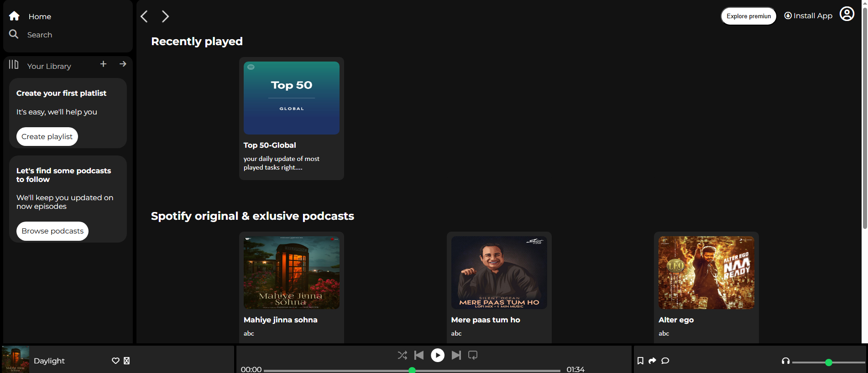Click the crossed-box icon beside Daylight's heart
Image resolution: width=868 pixels, height=373 pixels.
point(127,361)
